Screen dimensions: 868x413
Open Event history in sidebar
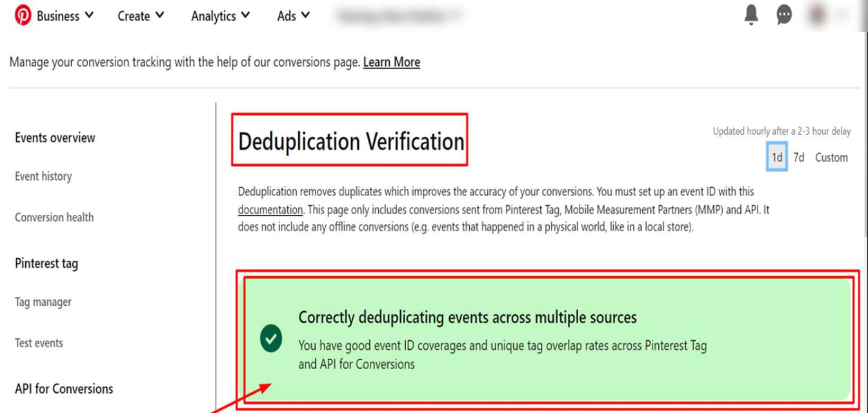(43, 176)
